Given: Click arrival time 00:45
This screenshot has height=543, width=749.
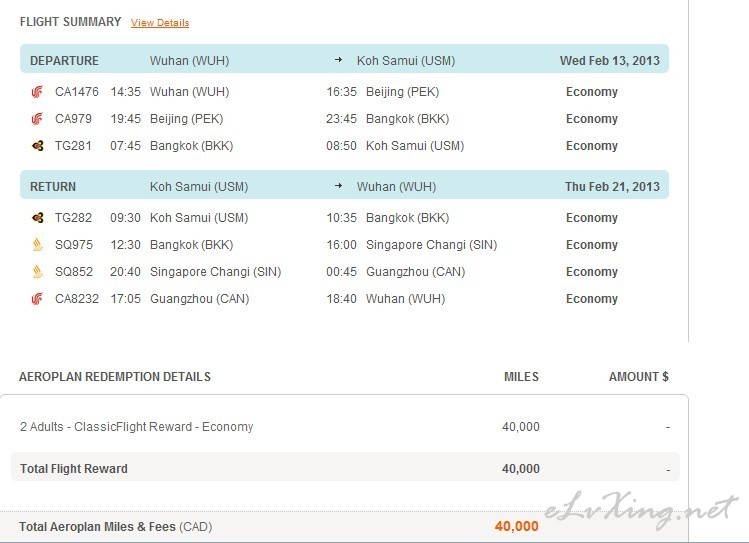Looking at the screenshot, I should point(342,272).
